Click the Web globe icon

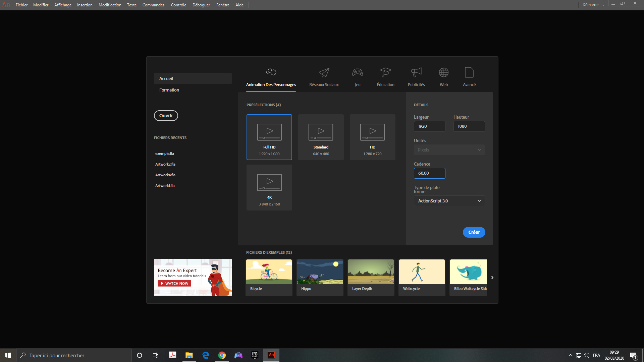(443, 73)
